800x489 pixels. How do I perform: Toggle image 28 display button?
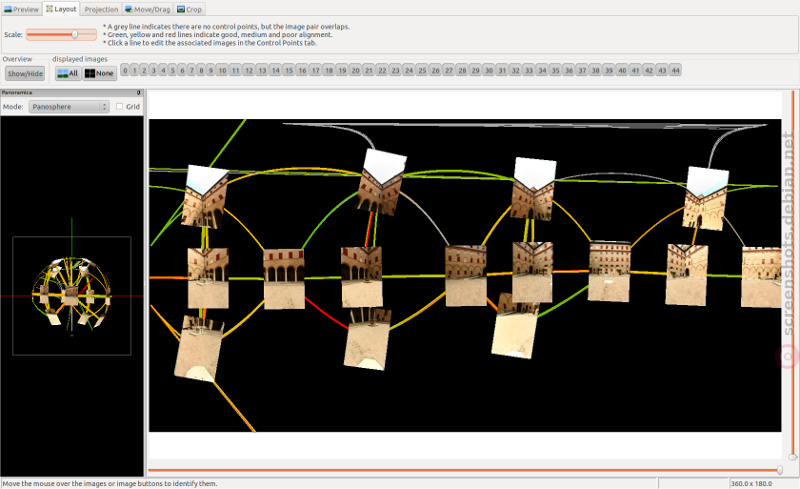pyautogui.click(x=462, y=70)
